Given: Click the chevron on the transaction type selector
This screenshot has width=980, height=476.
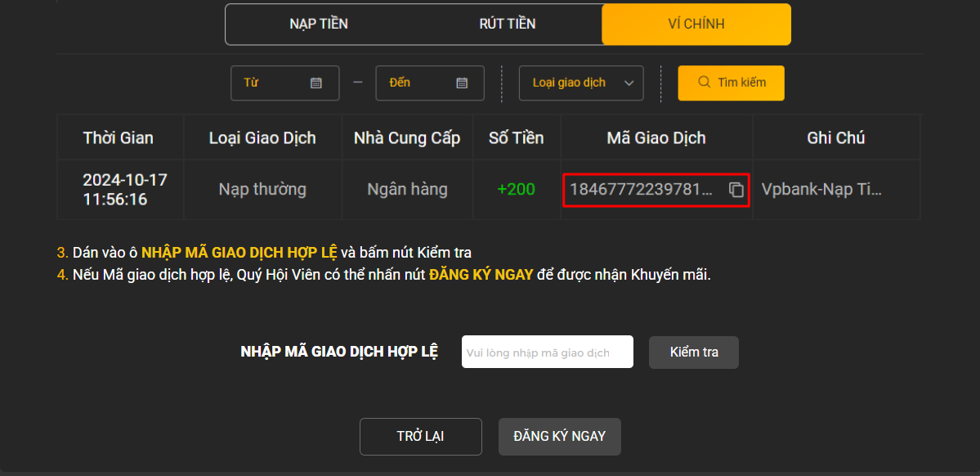Looking at the screenshot, I should click(627, 83).
